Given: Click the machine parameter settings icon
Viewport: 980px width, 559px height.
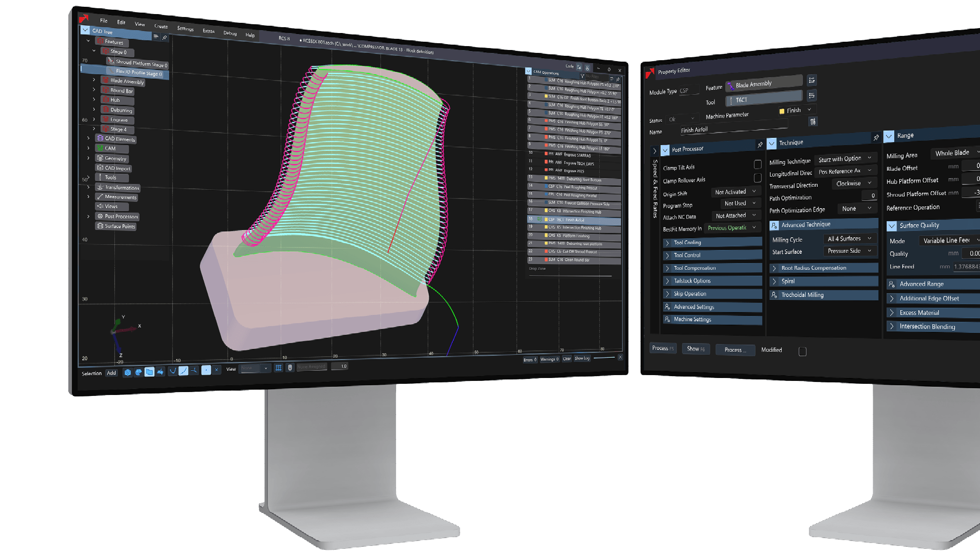Looking at the screenshot, I should 813,121.
